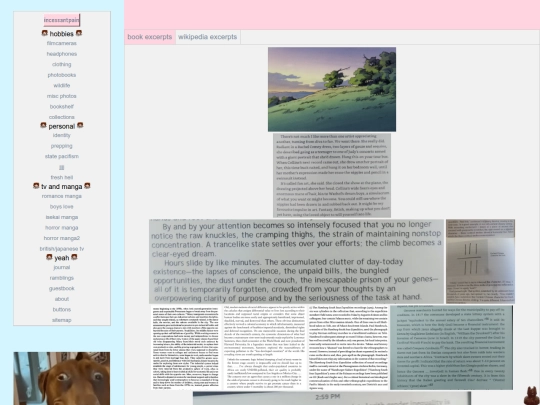The height and width of the screenshot is (405, 540).
Task: Open the bookshelf page
Action: click(x=62, y=107)
